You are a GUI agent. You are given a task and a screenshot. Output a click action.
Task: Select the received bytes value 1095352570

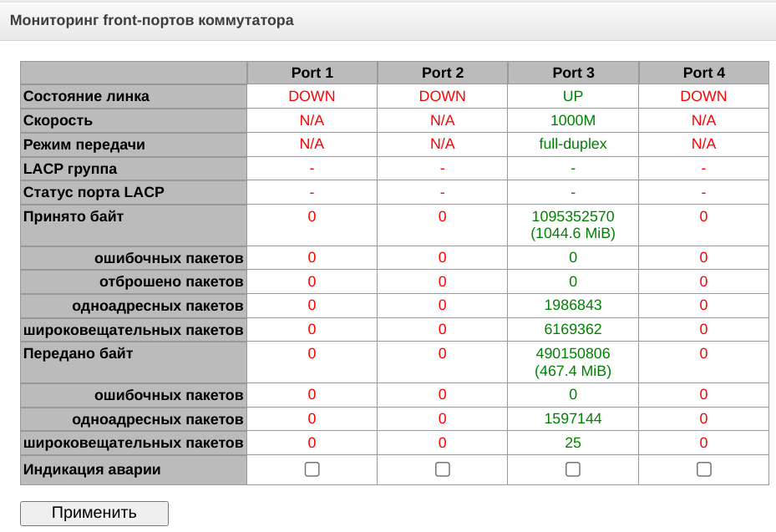573,216
